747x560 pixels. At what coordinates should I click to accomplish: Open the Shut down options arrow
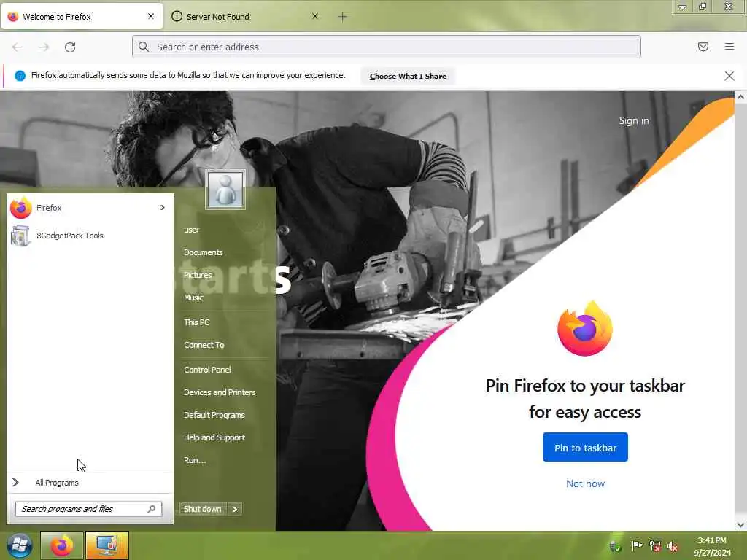235,509
